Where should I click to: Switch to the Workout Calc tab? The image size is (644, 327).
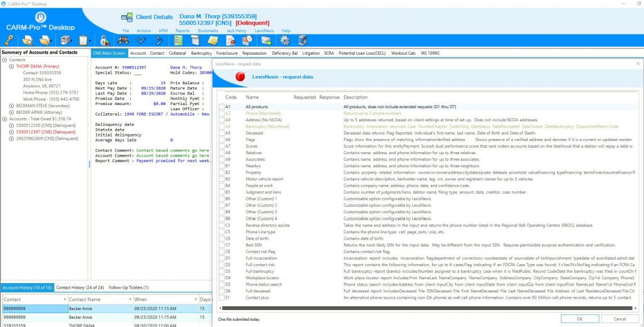[x=403, y=53]
